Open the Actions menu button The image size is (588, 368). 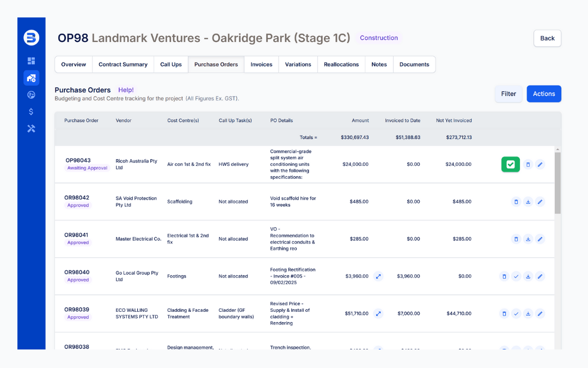544,94
